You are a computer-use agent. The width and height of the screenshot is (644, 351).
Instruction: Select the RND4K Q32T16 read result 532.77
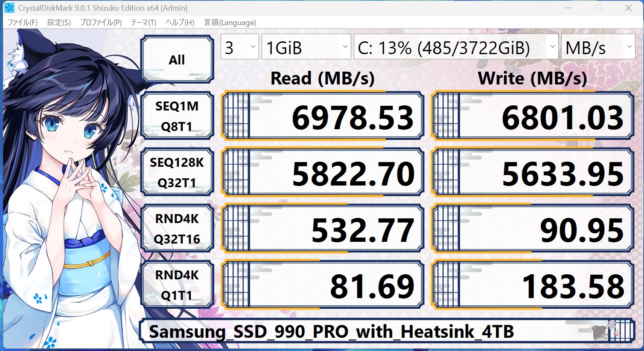point(323,229)
